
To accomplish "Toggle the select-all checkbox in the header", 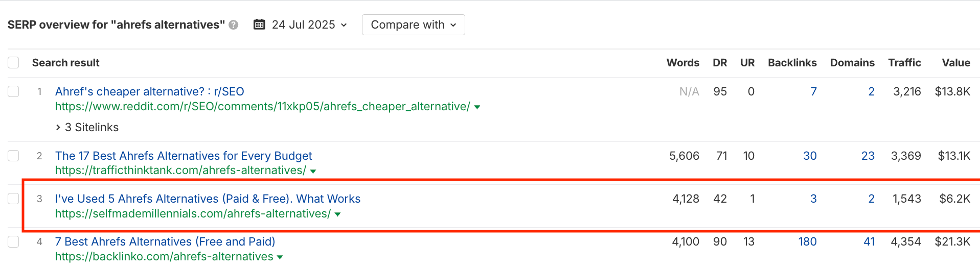I will (x=13, y=63).
